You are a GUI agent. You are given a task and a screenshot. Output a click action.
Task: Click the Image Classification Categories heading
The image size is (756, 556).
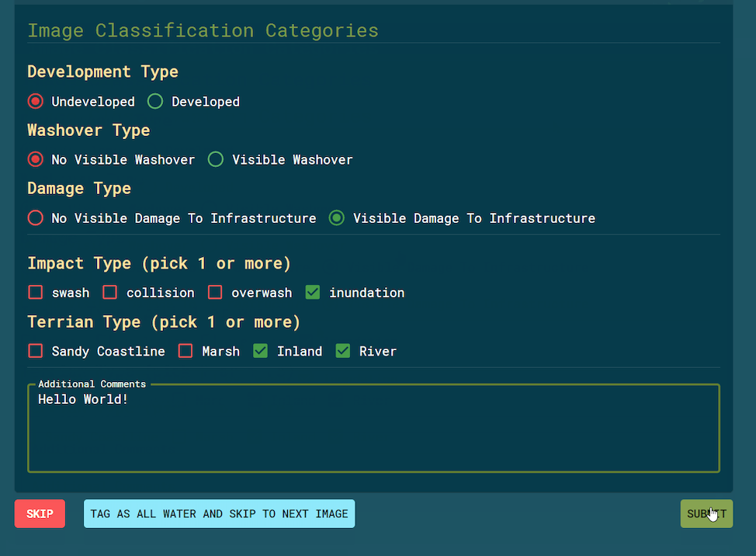pos(203,30)
